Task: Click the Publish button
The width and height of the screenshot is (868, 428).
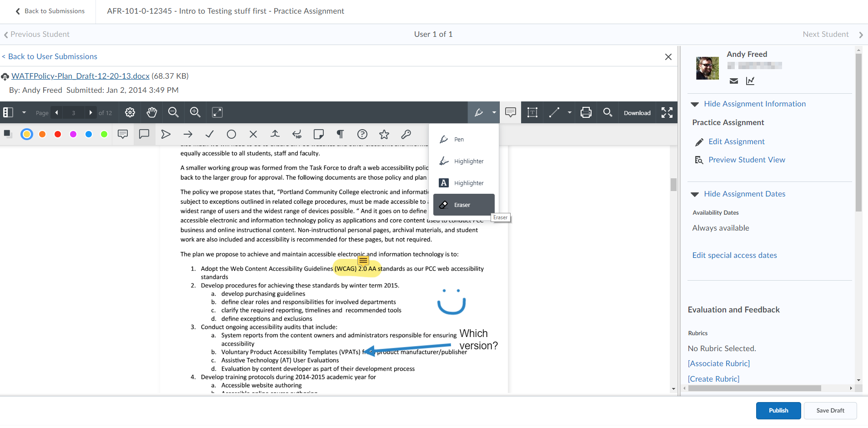Action: (x=778, y=410)
